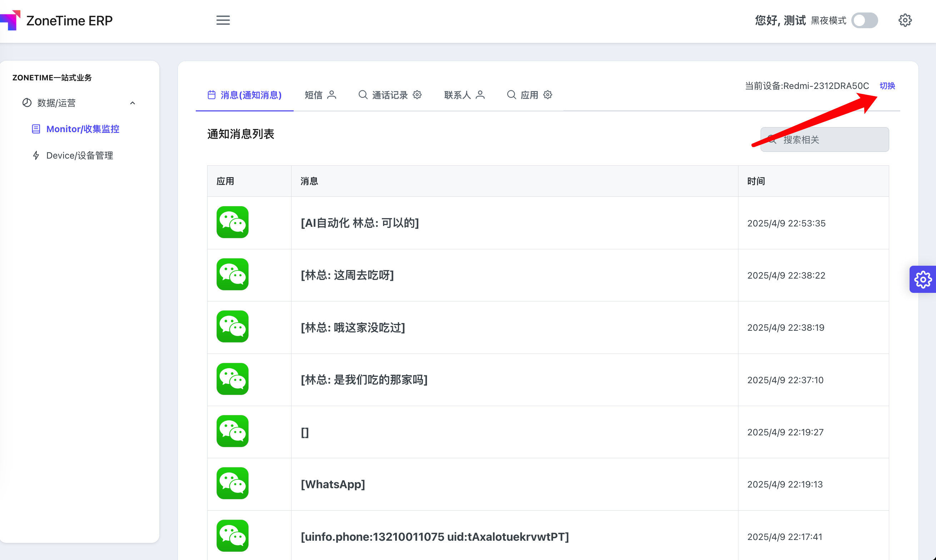Click WeChat icon for 这周去吃呀 message
936x560 pixels.
[233, 274]
